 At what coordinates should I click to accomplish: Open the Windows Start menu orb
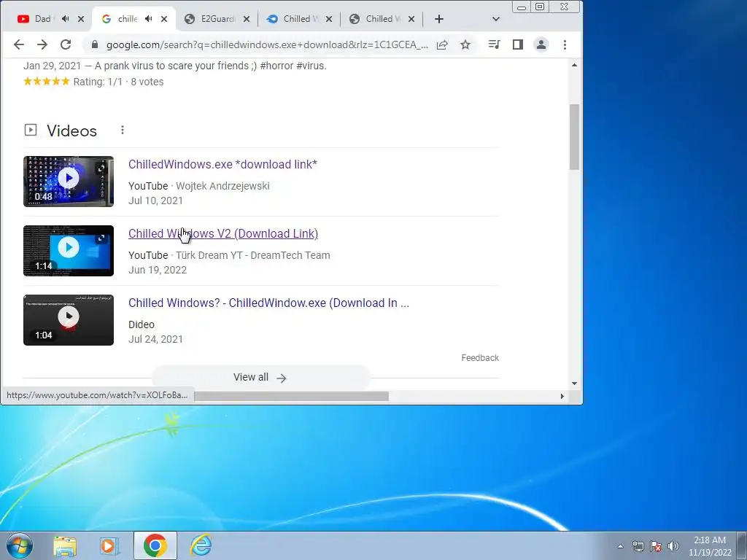tap(20, 545)
